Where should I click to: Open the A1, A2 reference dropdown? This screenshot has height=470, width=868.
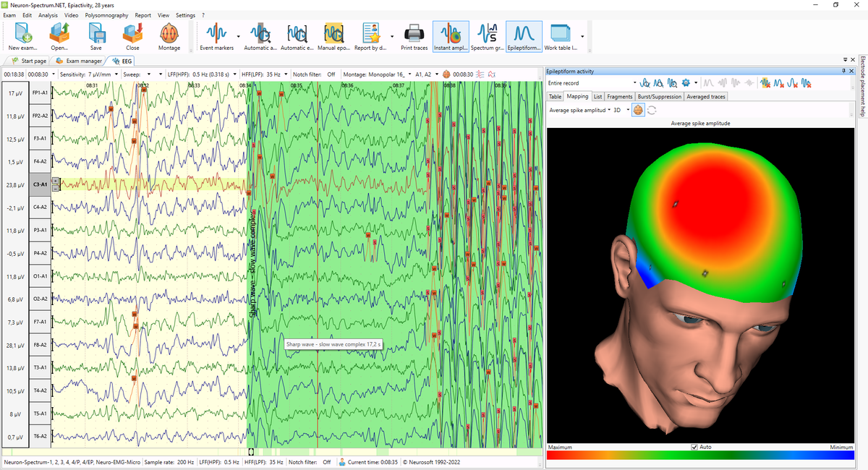coord(436,74)
